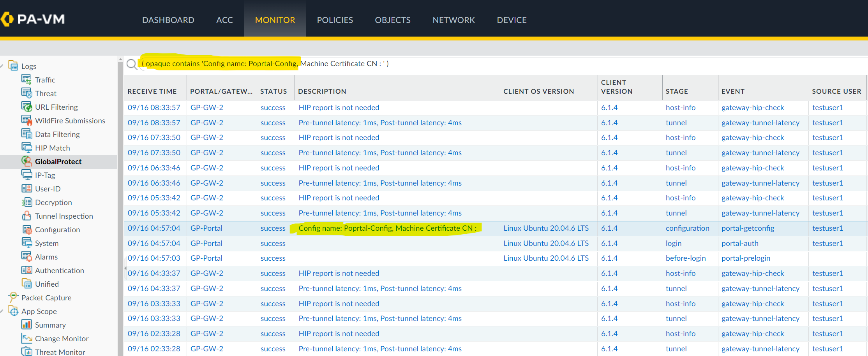
Task: Click the Threat log icon
Action: 26,93
